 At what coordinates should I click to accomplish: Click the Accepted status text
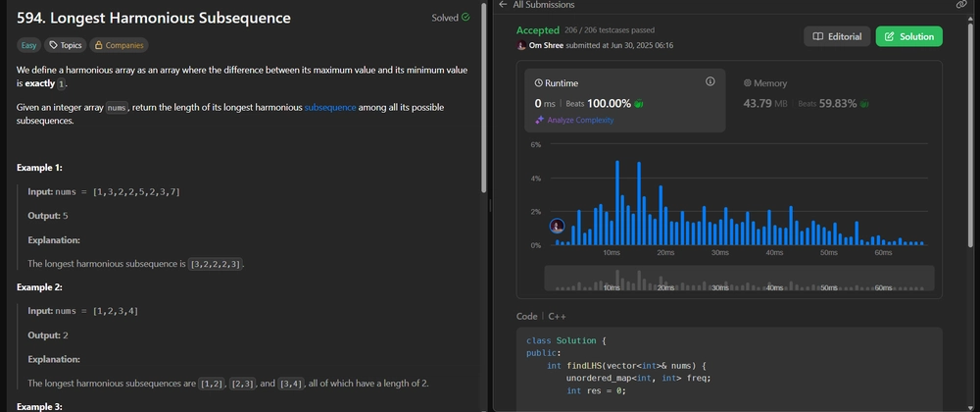(x=537, y=30)
